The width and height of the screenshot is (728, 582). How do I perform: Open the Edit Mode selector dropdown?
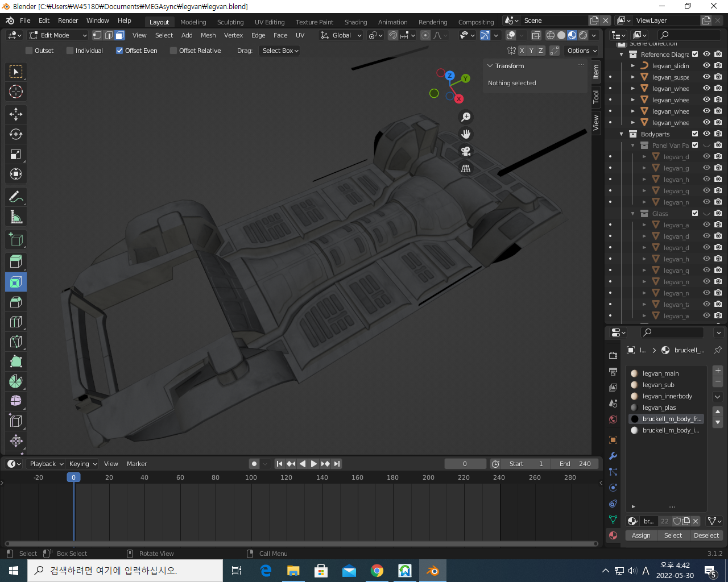[57, 35]
